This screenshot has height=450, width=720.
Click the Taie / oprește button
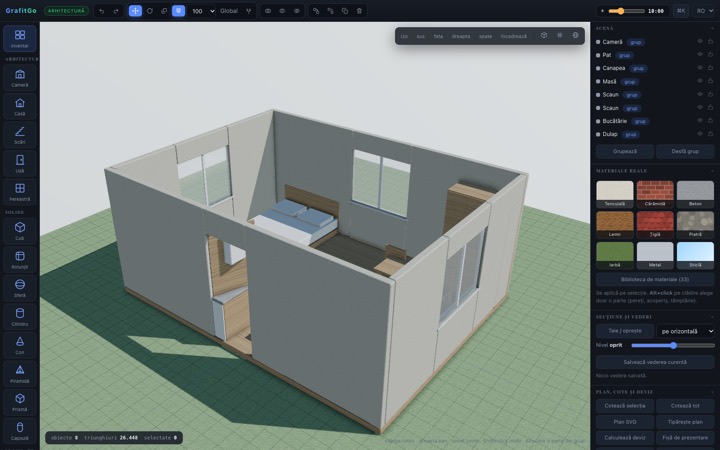[x=625, y=331]
